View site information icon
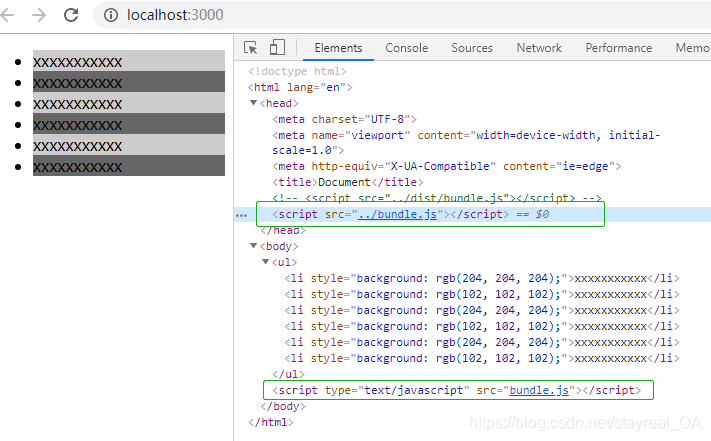The width and height of the screenshot is (711, 441). click(x=111, y=15)
